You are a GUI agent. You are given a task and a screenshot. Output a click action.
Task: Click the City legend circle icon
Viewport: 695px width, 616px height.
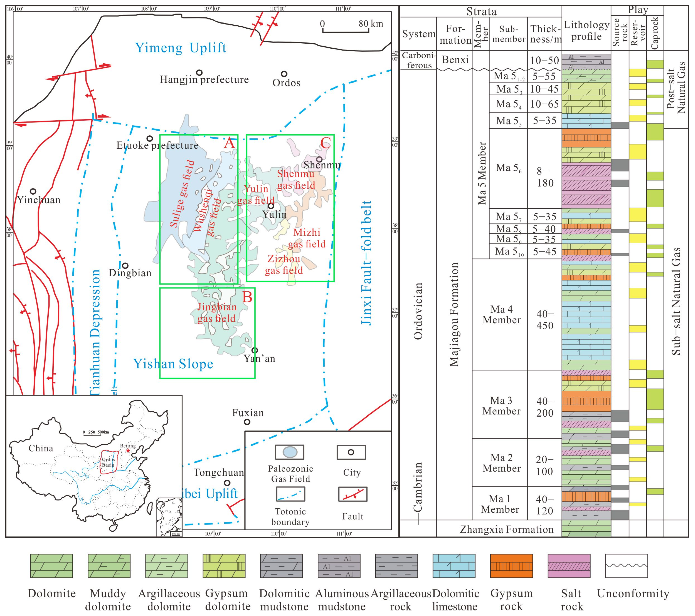pos(351,452)
